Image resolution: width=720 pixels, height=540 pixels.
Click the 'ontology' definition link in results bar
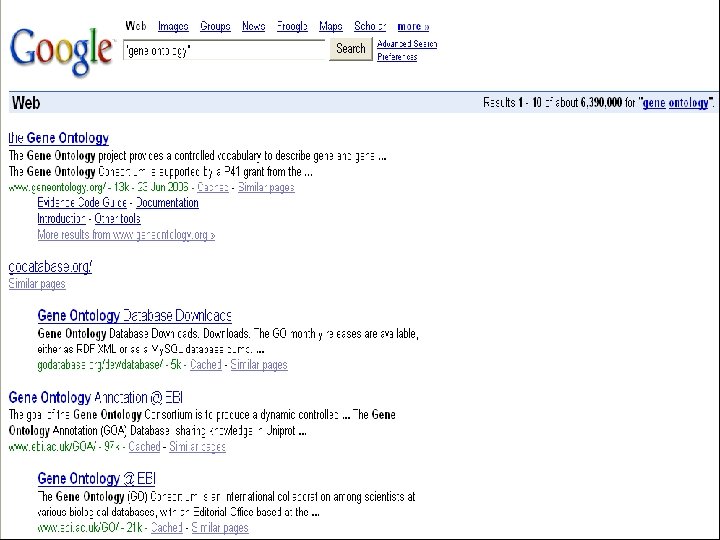click(x=688, y=102)
